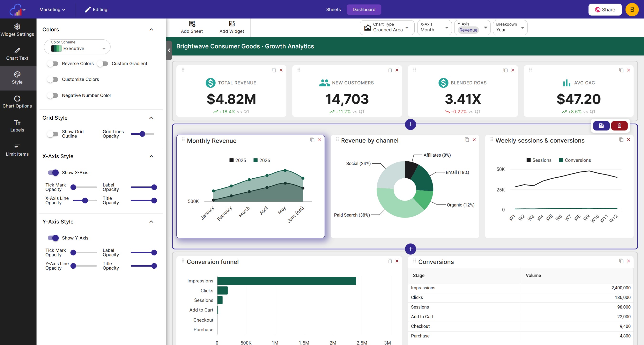Open the Y-Axis Revenue dropdown
The image size is (644, 345).
(472, 27)
